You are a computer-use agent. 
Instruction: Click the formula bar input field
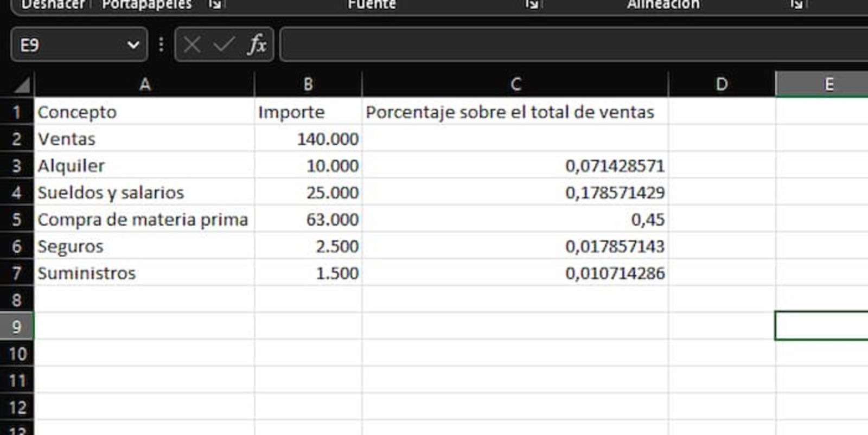click(574, 44)
